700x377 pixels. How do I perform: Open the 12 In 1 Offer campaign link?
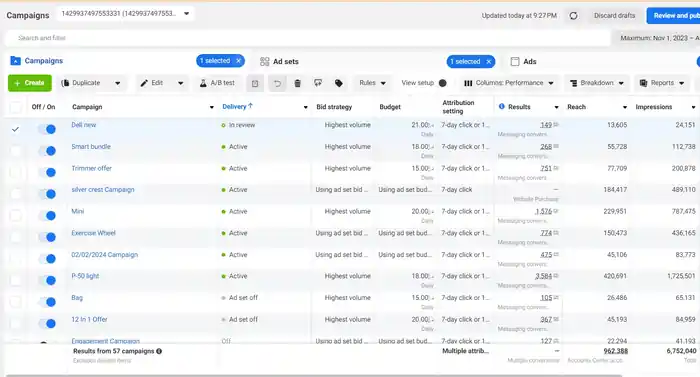click(89, 319)
